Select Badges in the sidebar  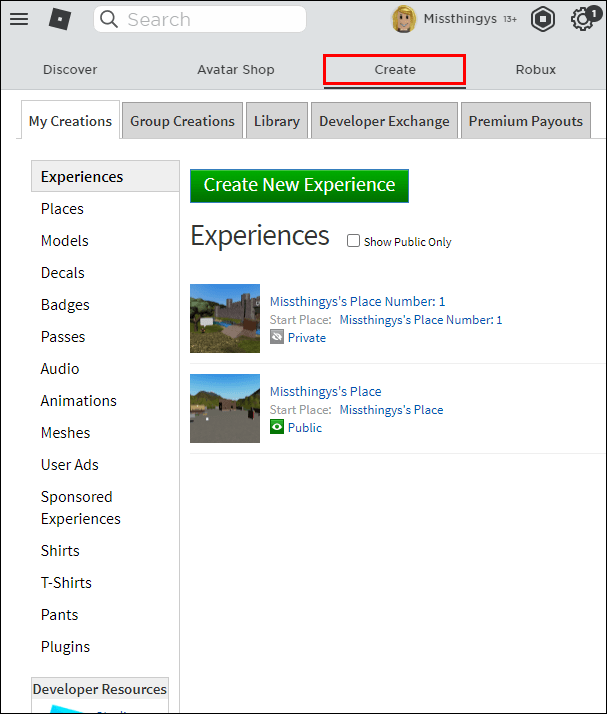(65, 305)
